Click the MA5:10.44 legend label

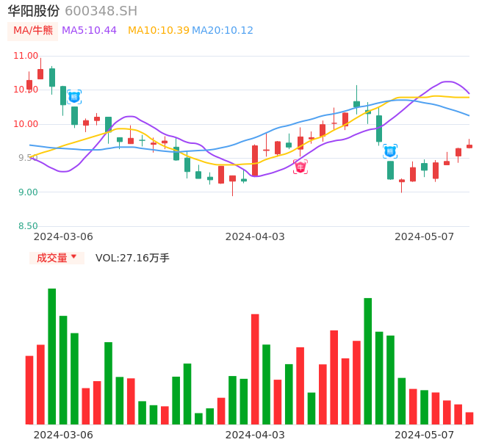tap(89, 31)
